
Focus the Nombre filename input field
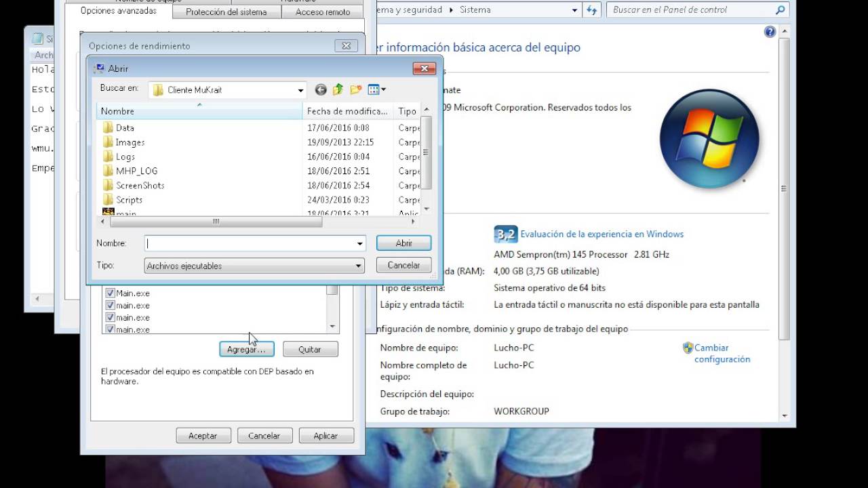[250, 243]
